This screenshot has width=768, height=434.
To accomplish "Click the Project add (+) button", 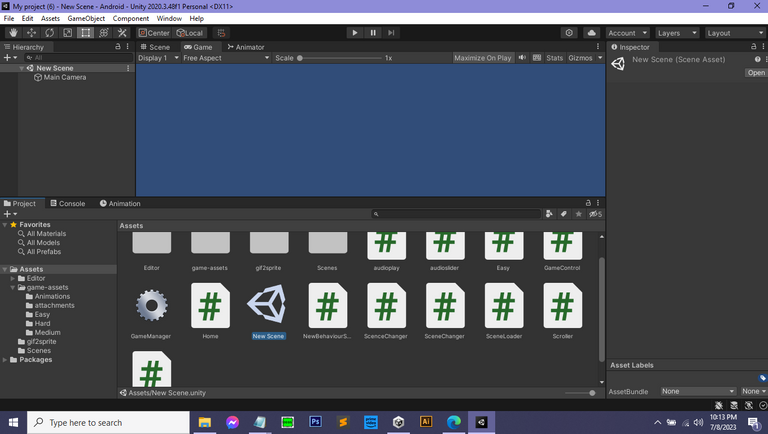I will pyautogui.click(x=10, y=214).
